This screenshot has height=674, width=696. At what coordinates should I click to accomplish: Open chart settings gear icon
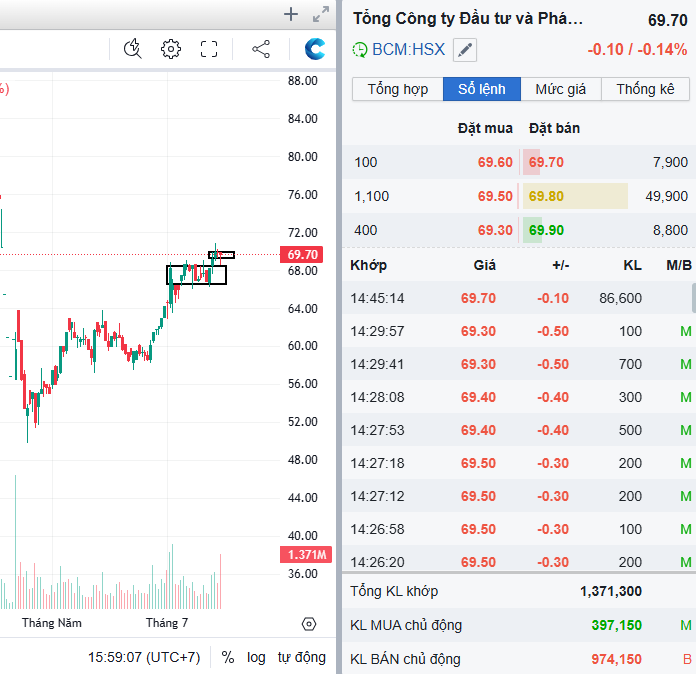[x=171, y=49]
